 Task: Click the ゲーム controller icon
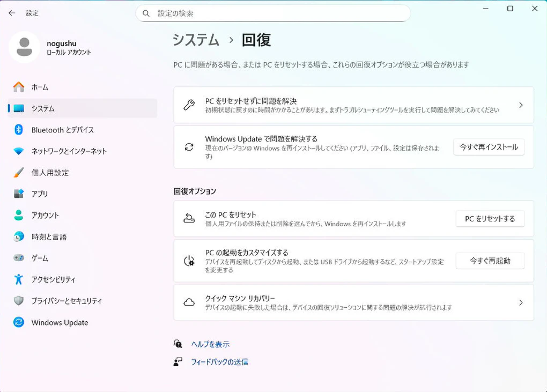18,258
